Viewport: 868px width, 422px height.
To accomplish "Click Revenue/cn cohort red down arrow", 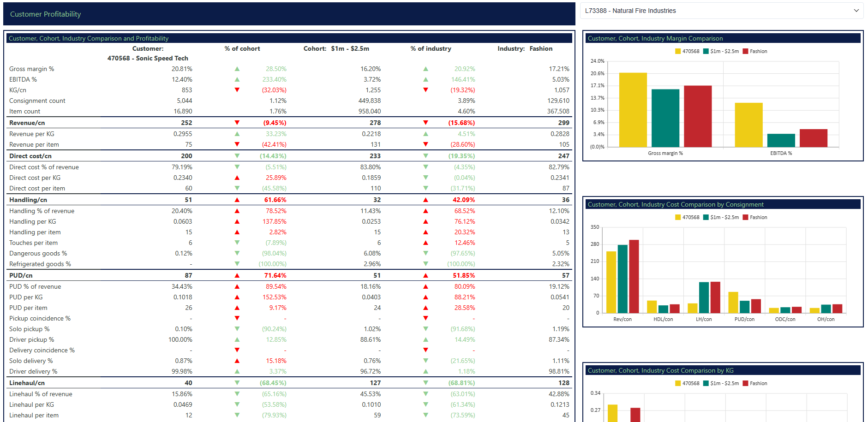I will point(237,123).
